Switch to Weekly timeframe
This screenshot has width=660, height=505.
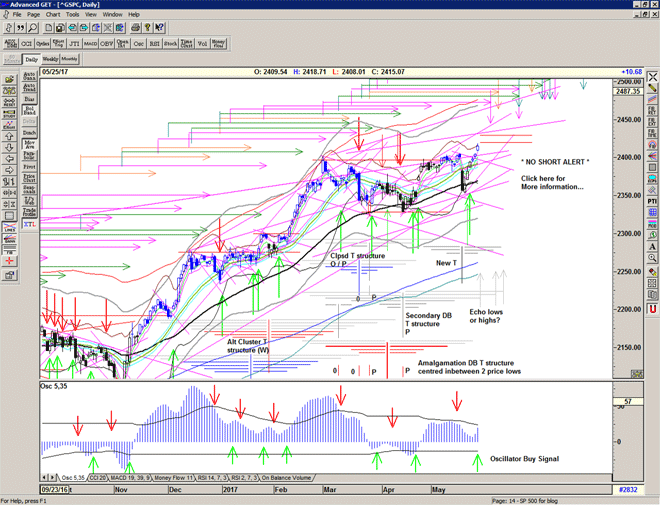50,59
